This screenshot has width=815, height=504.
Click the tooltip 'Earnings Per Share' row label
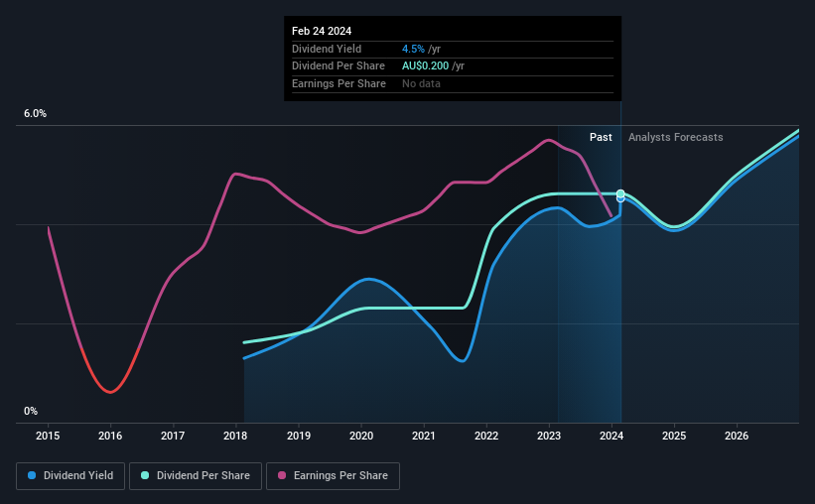pos(339,83)
